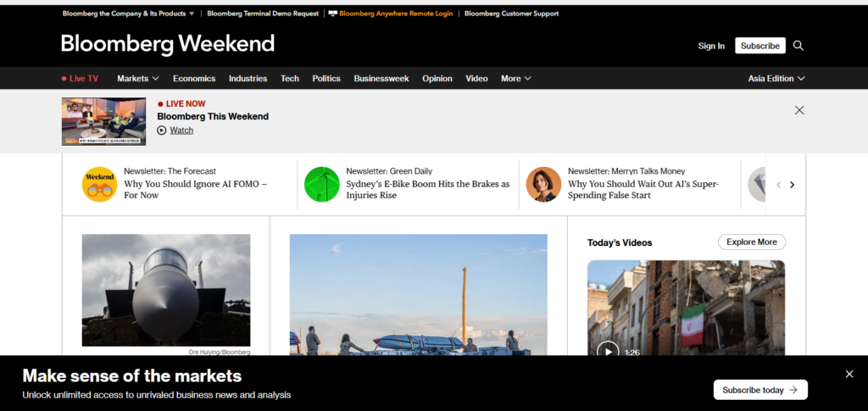Expand the More navigation dropdown
Image resolution: width=868 pixels, height=411 pixels.
pos(516,79)
